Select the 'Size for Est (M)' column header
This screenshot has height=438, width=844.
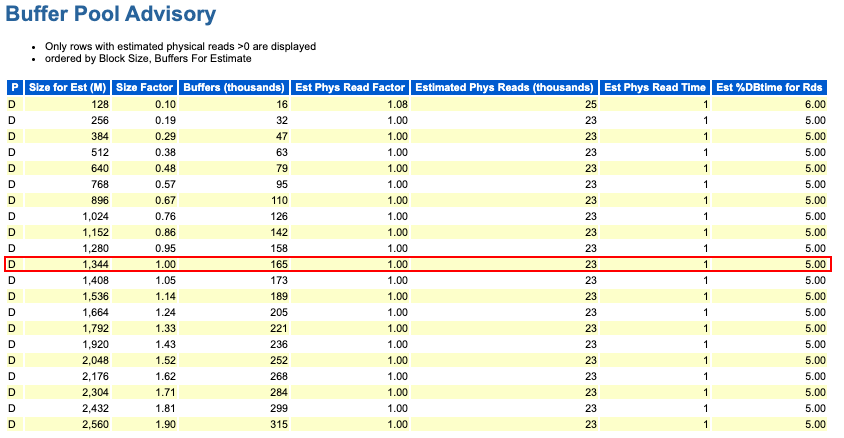tap(68, 88)
